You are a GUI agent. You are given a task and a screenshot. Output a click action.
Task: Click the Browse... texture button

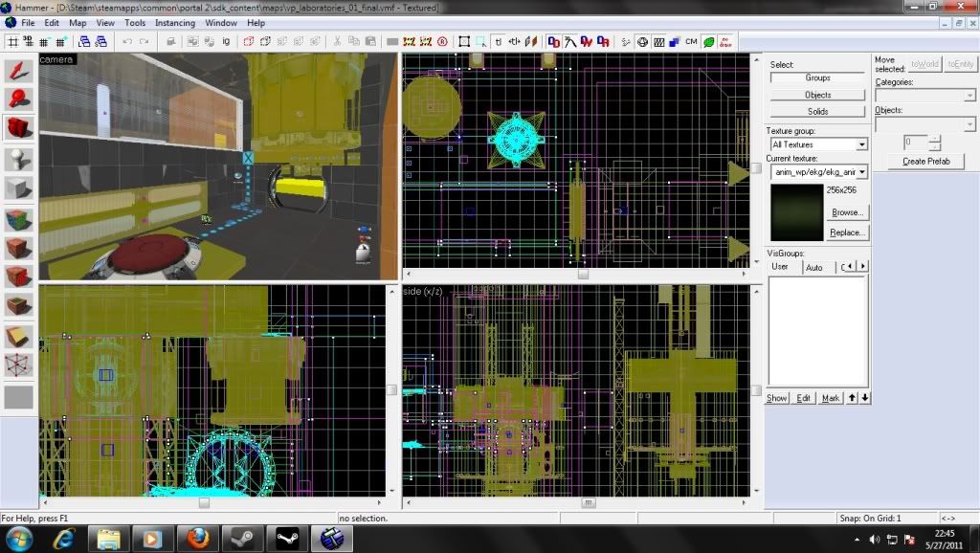[x=848, y=212]
